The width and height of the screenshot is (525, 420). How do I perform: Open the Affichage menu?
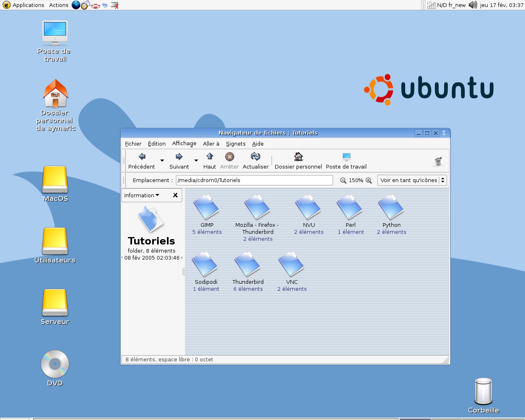point(184,144)
